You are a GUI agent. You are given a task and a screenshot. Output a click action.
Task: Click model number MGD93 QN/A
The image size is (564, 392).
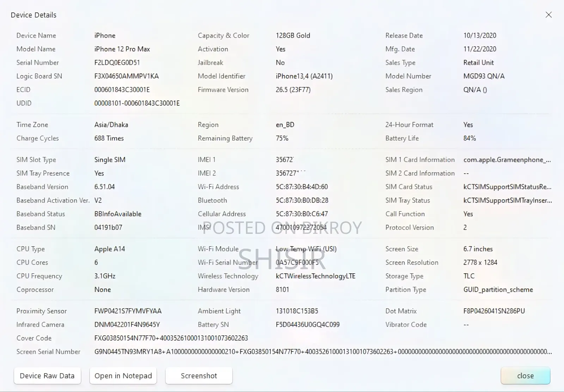[x=484, y=76]
